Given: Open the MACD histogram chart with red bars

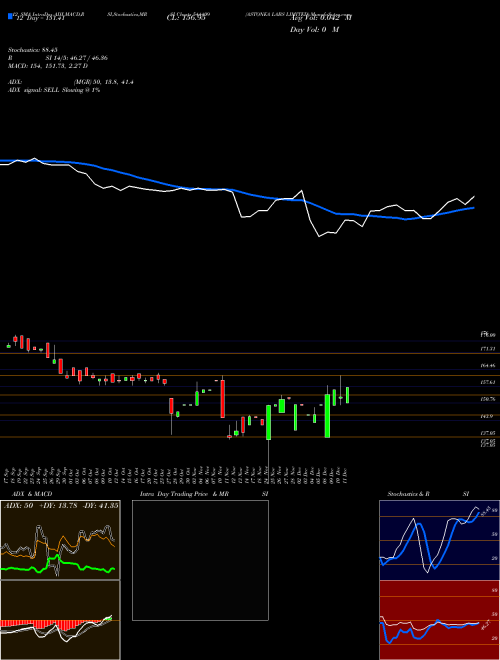Looking at the screenshot, I should (x=60, y=620).
